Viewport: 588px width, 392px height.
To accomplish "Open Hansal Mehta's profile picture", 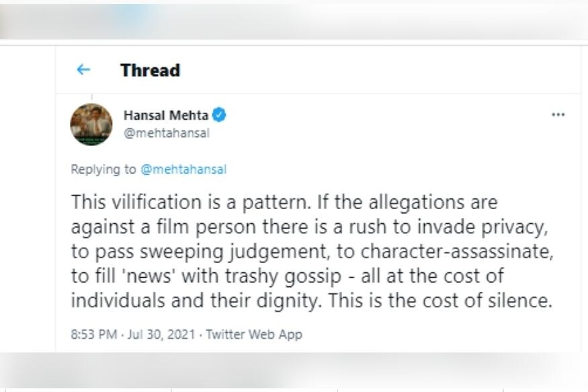I will 91,124.
